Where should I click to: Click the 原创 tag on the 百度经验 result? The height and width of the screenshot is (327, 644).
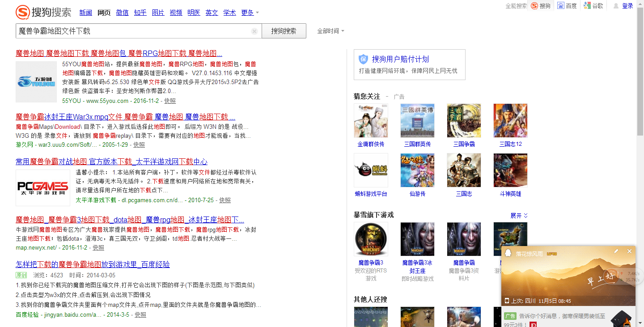point(21,275)
